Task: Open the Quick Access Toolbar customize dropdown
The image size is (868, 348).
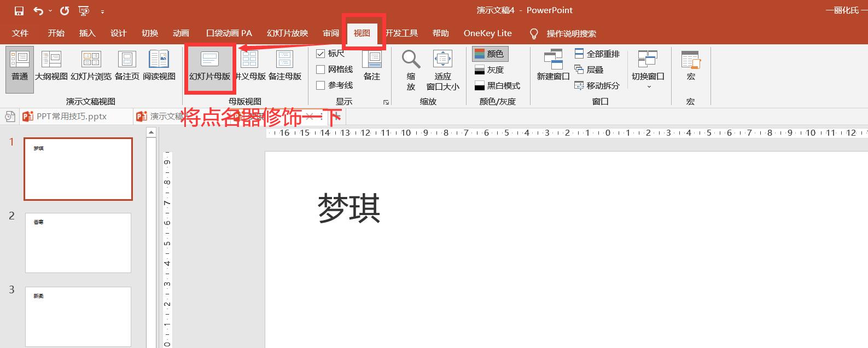Action: click(102, 11)
